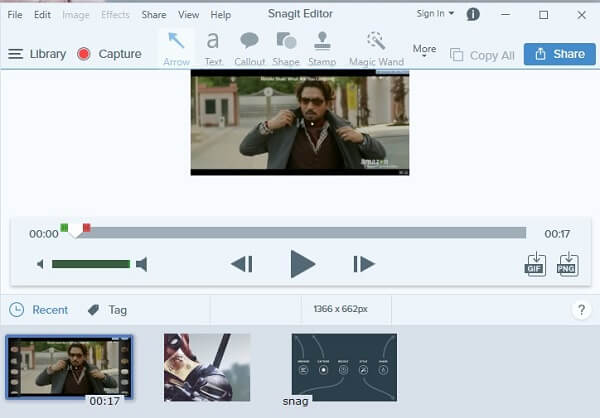
Task: Open the Help menu
Action: tap(220, 15)
